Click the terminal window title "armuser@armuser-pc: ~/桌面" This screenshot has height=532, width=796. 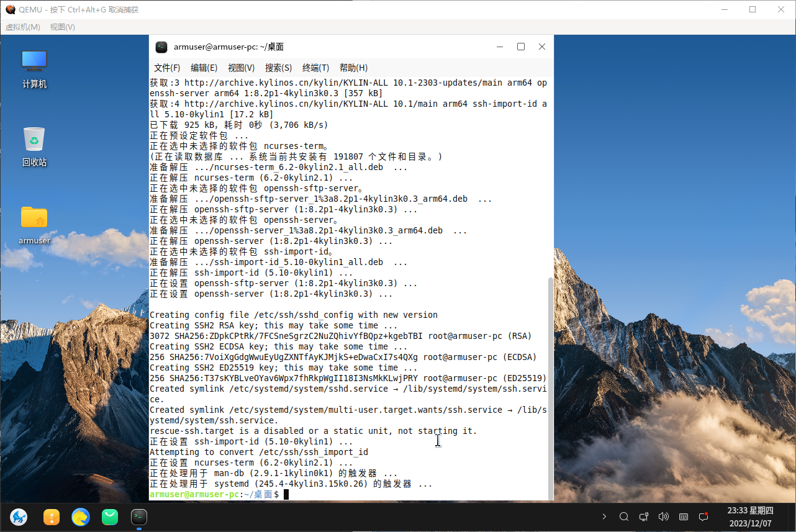tap(229, 47)
